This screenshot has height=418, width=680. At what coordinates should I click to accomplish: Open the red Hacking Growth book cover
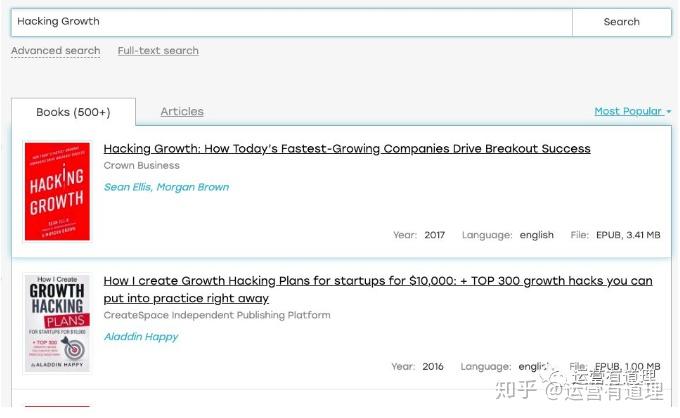click(x=57, y=191)
